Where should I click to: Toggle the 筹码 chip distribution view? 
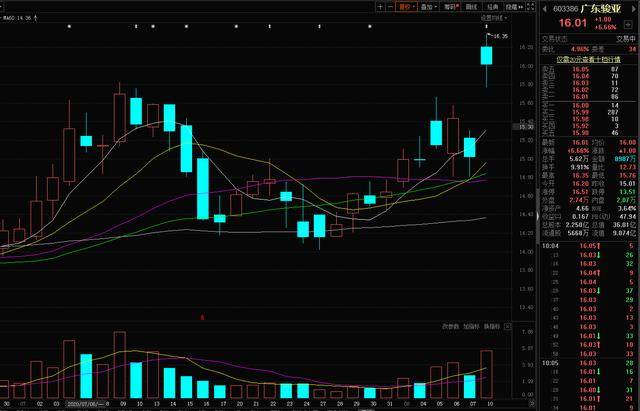[x=451, y=7]
